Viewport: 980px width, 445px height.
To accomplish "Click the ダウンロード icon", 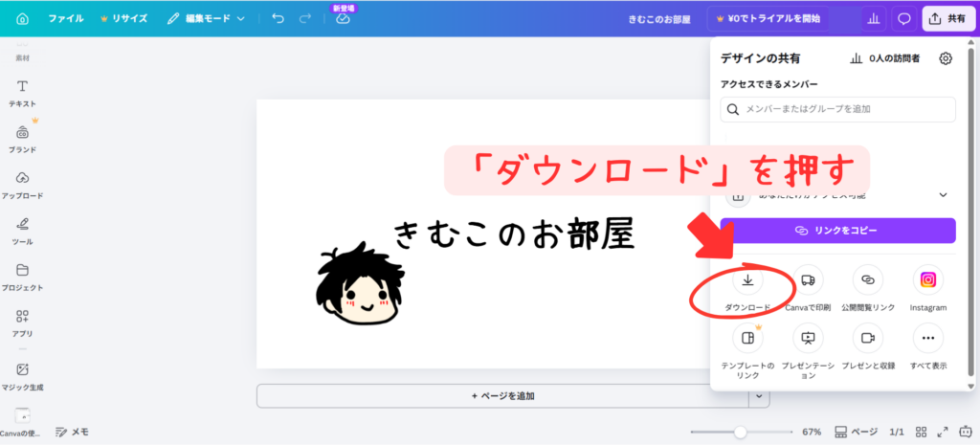I will 747,280.
